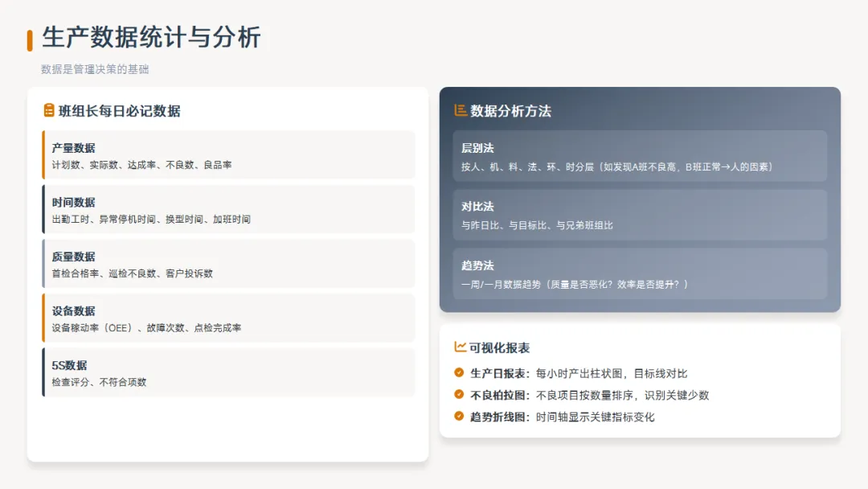
Task: Click the check icon next to 不良柏拉图
Action: (459, 394)
